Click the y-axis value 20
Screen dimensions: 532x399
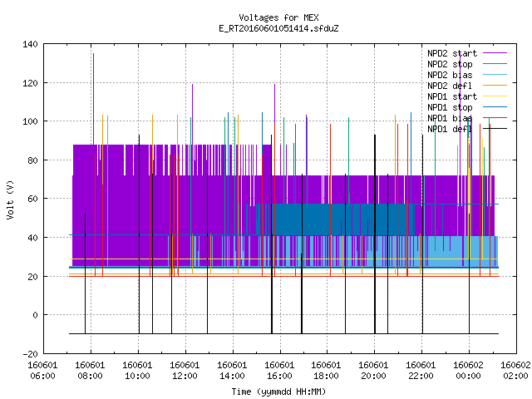click(32, 277)
